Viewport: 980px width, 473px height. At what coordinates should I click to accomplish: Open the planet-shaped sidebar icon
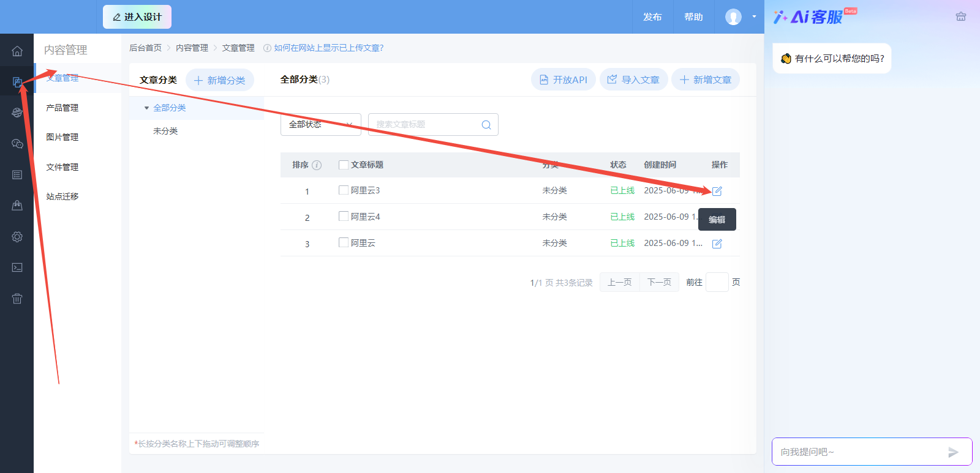(17, 113)
